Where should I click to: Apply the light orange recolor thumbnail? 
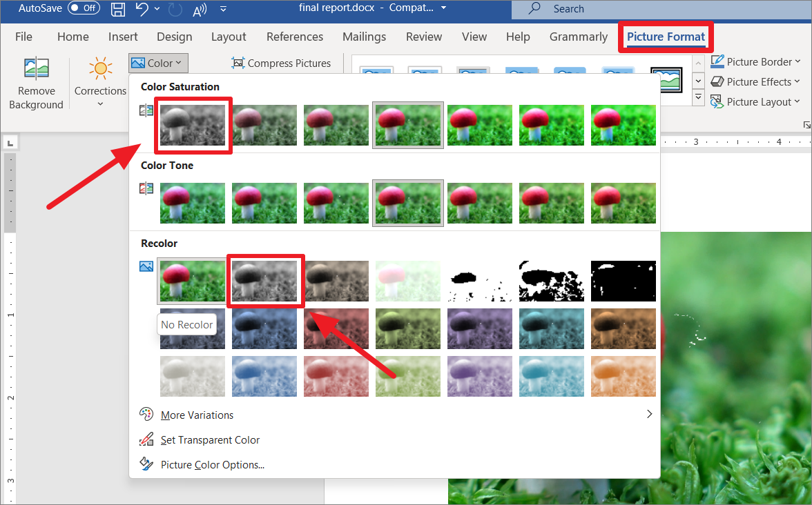(623, 376)
